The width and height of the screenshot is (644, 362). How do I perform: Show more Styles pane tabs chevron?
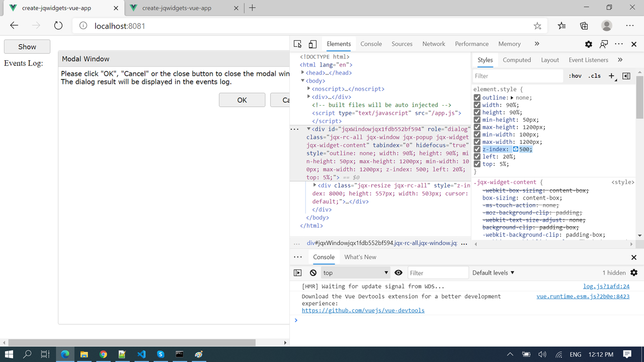[x=620, y=60]
